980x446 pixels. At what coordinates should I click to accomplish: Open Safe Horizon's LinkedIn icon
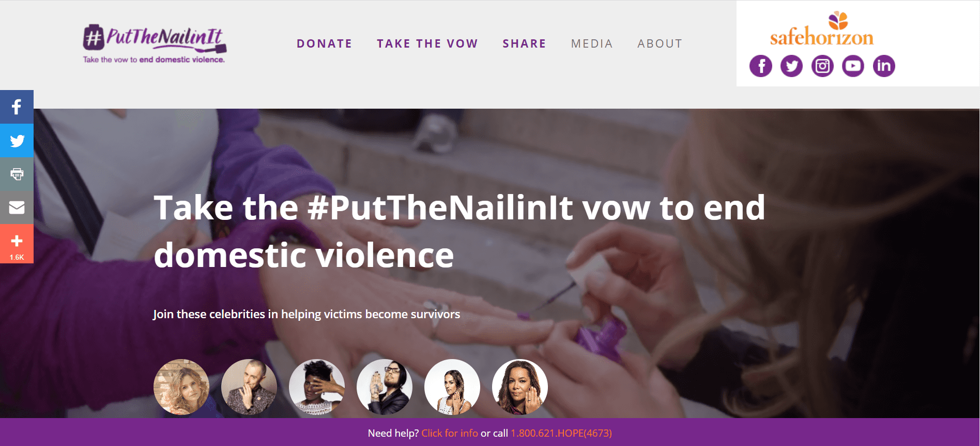884,66
